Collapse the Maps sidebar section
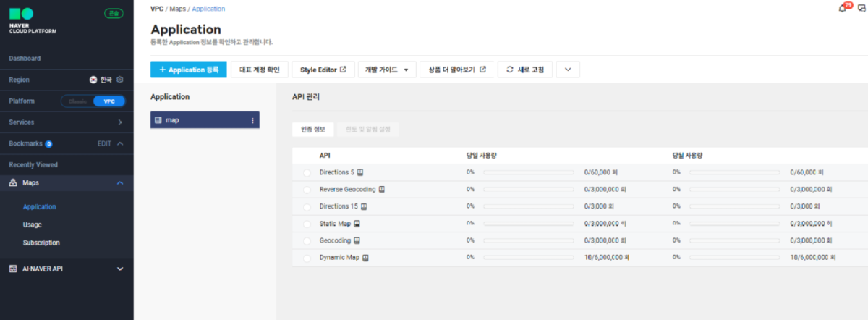Image resolution: width=868 pixels, height=320 pixels. click(x=119, y=184)
